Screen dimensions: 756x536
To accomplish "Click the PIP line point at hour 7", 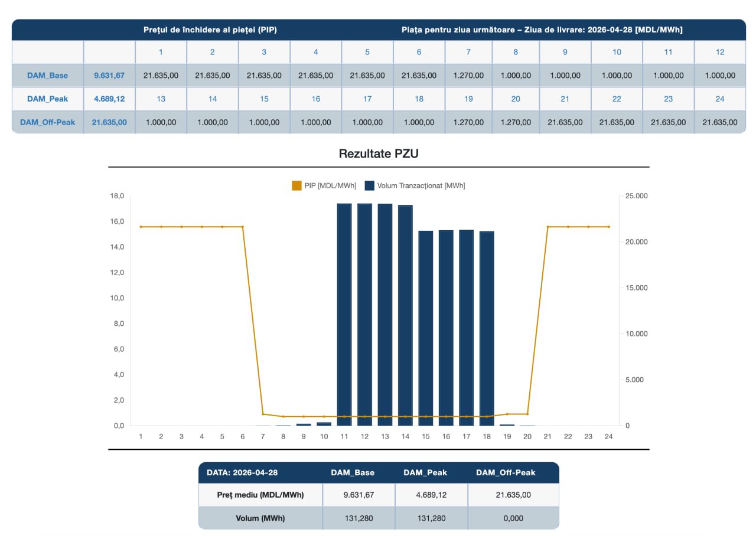I will coord(263,414).
